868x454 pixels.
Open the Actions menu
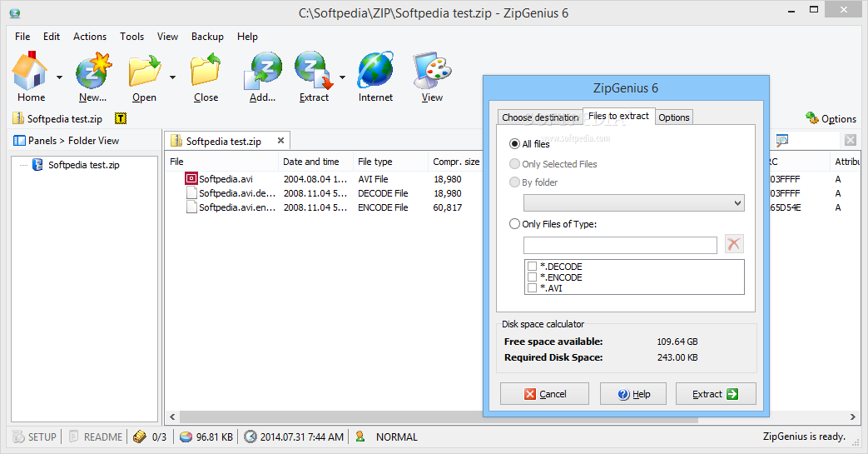pos(90,36)
